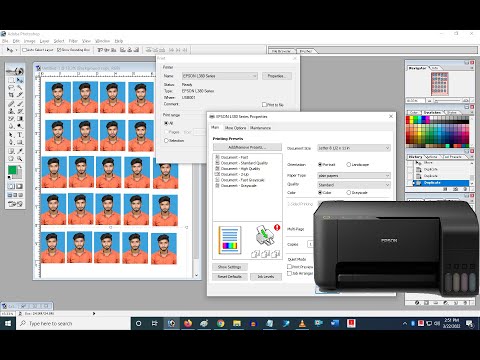The width and height of the screenshot is (480, 360).
Task: Show hidden system tray icons
Action: [405, 323]
